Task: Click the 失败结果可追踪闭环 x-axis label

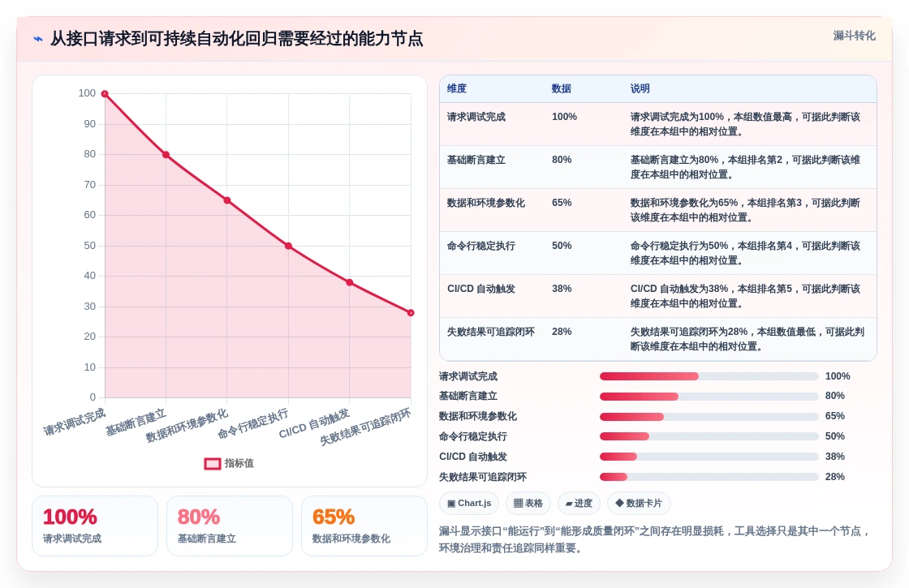Action: [x=366, y=427]
